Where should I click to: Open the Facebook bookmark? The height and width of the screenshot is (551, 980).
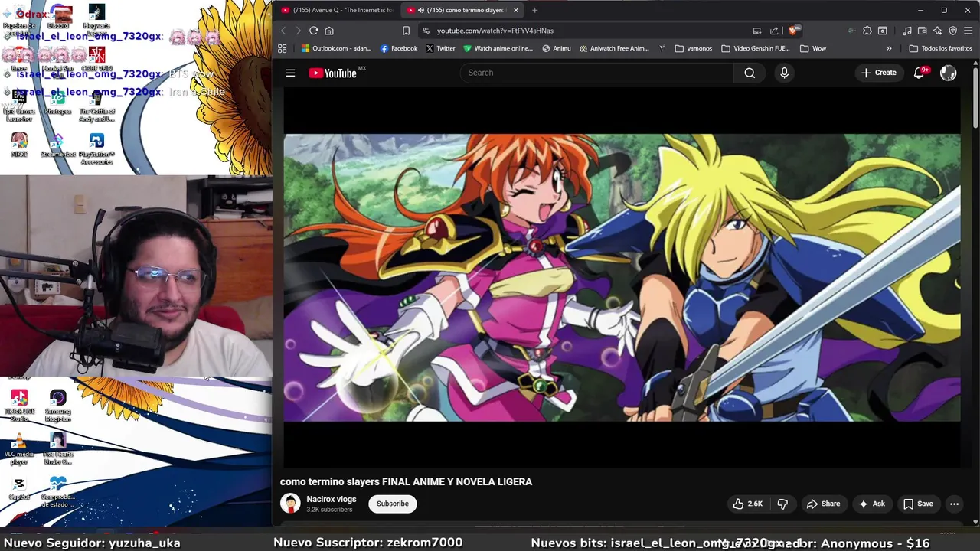399,48
